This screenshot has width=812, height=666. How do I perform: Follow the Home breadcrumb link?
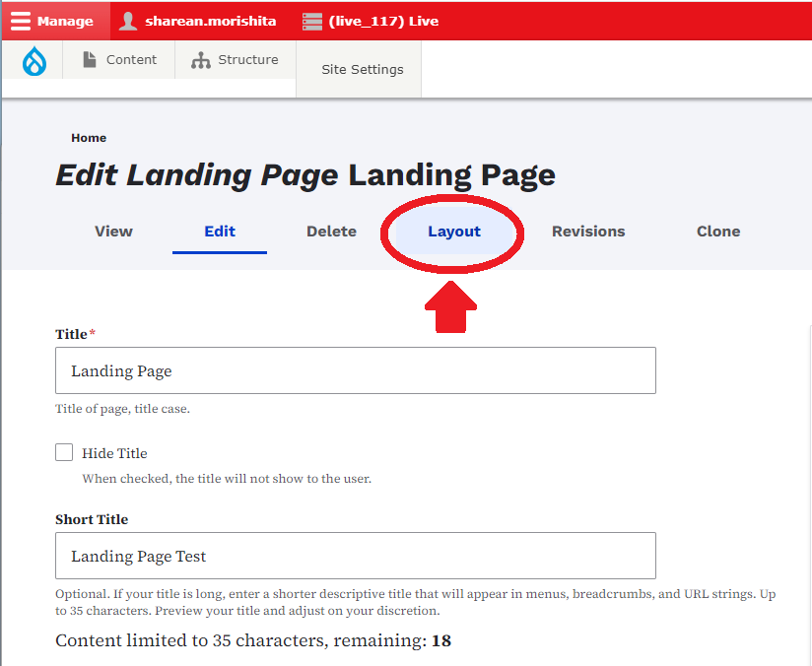[x=89, y=138]
